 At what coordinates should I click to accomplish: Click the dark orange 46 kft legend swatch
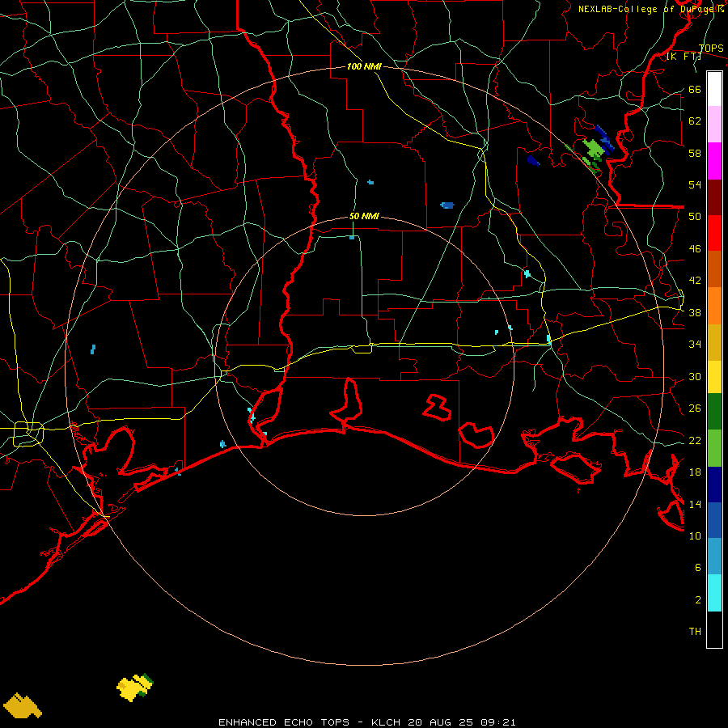714,269
